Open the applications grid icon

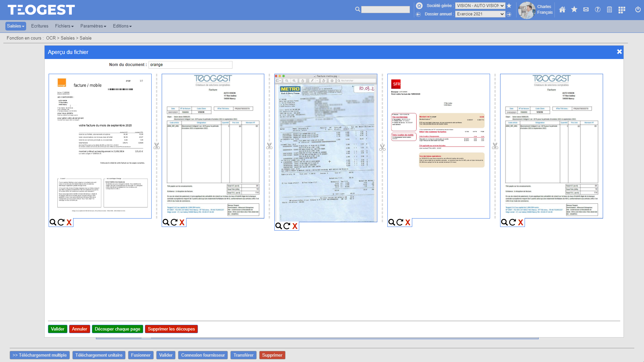tap(622, 10)
